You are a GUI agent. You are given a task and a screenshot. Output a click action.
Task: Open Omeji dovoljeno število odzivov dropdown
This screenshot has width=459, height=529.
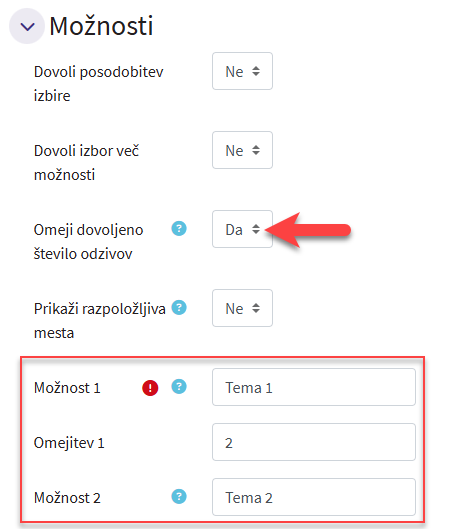(x=242, y=229)
